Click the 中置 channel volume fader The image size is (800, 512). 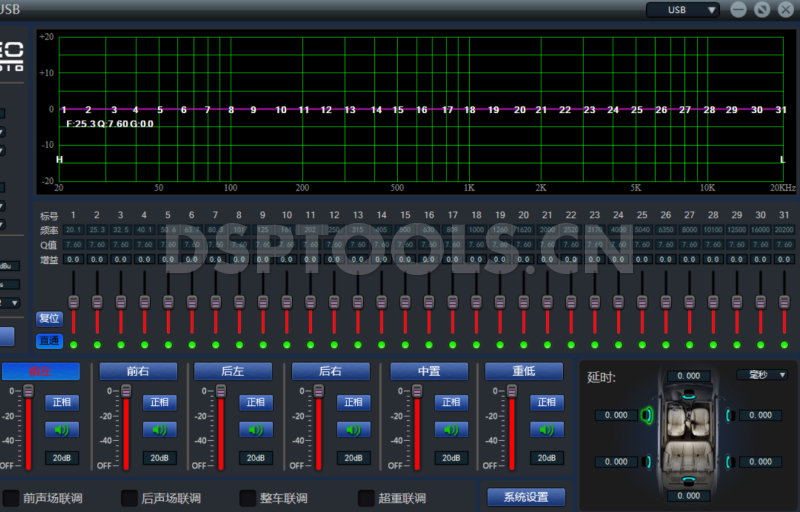coord(417,393)
